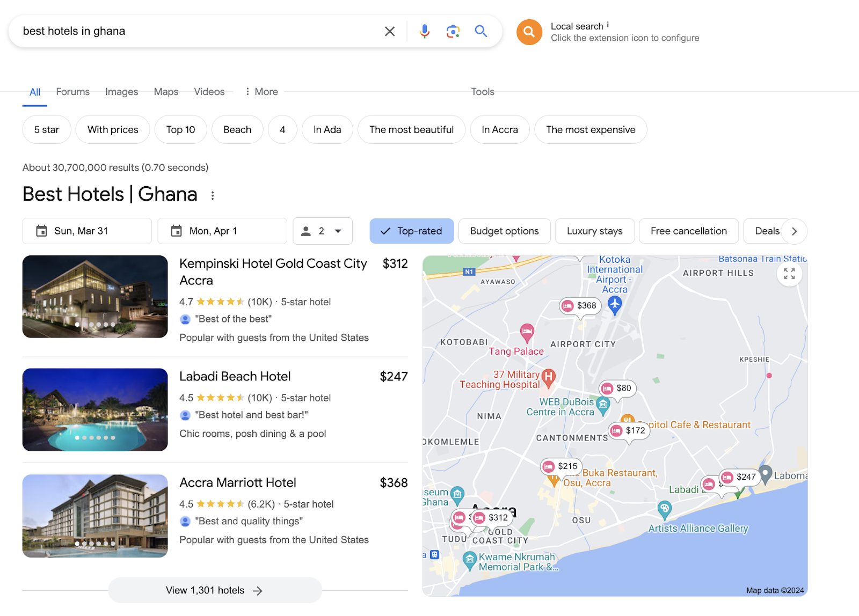The width and height of the screenshot is (859, 616).
Task: Click Tang Palace hotel marker
Action: click(x=527, y=332)
